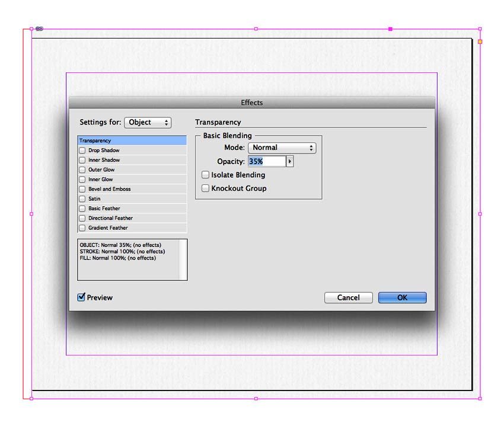Screen dimensions: 504x429
Task: Select the Bevel and Emboss label
Action: pyautogui.click(x=110, y=189)
